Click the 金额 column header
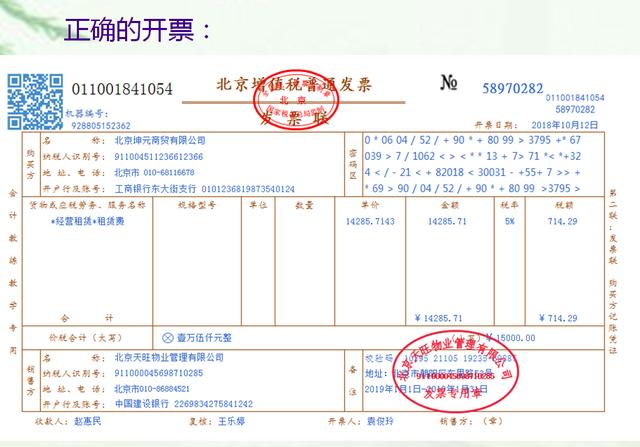 pos(450,205)
